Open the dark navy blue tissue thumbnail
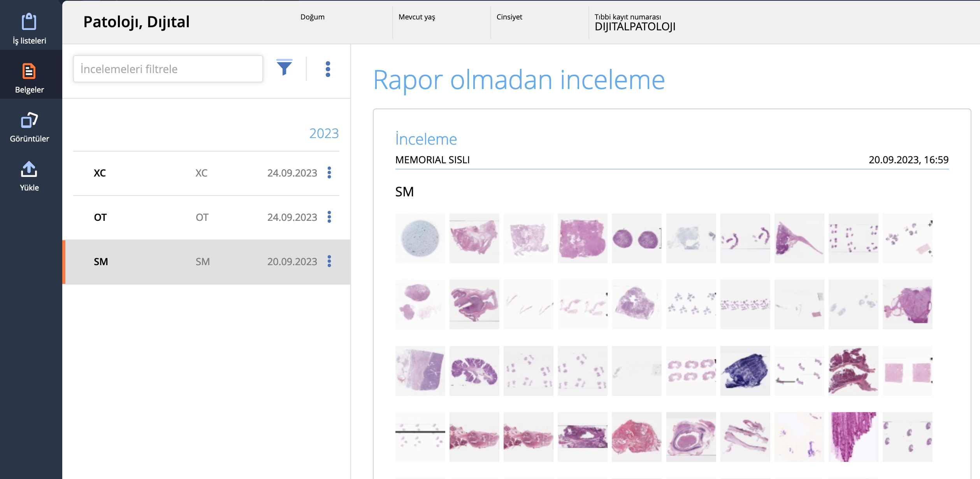The image size is (980, 479). 745,371
